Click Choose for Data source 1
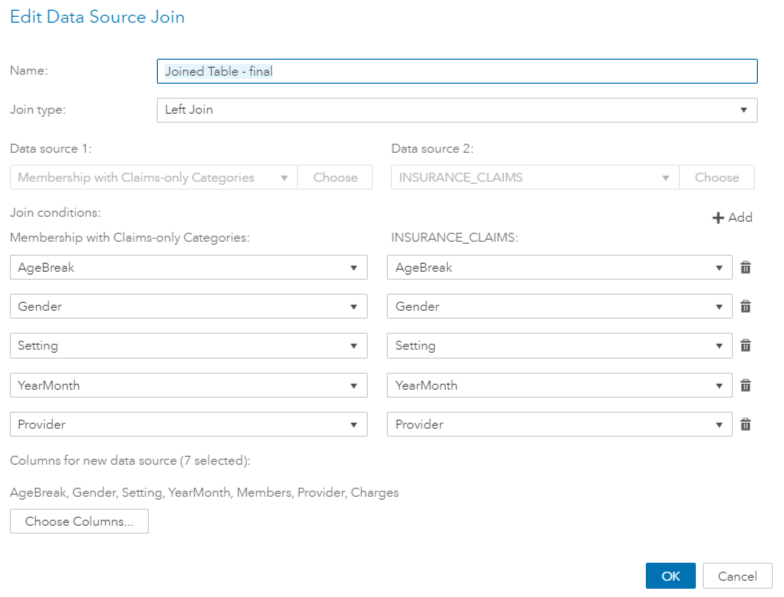 click(335, 177)
